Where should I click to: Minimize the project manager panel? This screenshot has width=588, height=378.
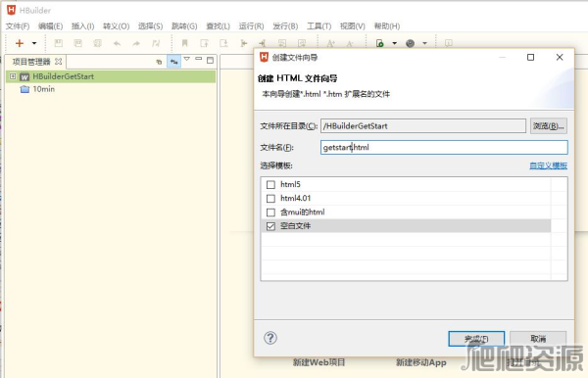[198, 59]
